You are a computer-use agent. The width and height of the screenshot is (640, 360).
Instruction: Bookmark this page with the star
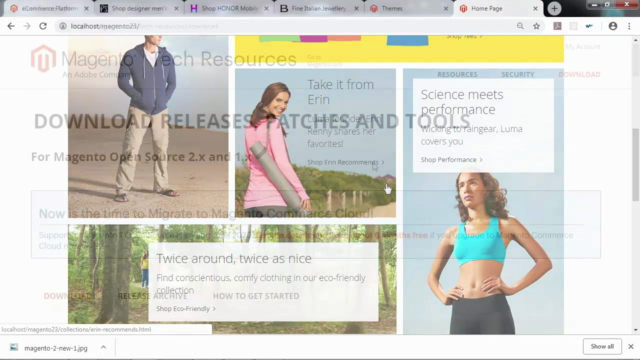pos(536,26)
